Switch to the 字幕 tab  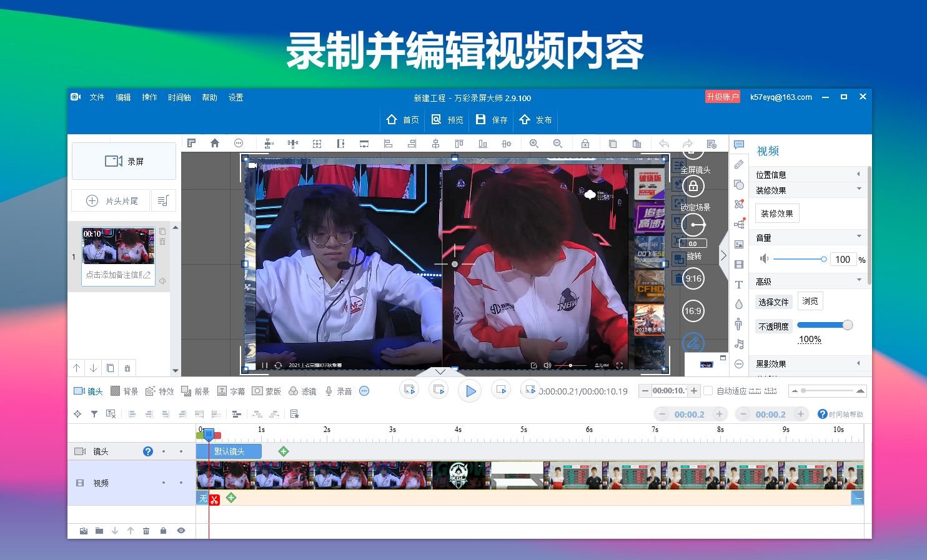[231, 391]
